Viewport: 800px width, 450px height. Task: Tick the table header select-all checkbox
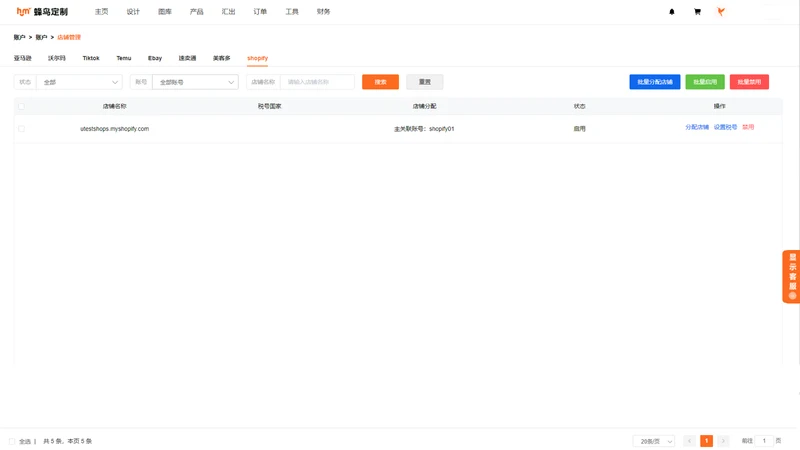point(21,106)
